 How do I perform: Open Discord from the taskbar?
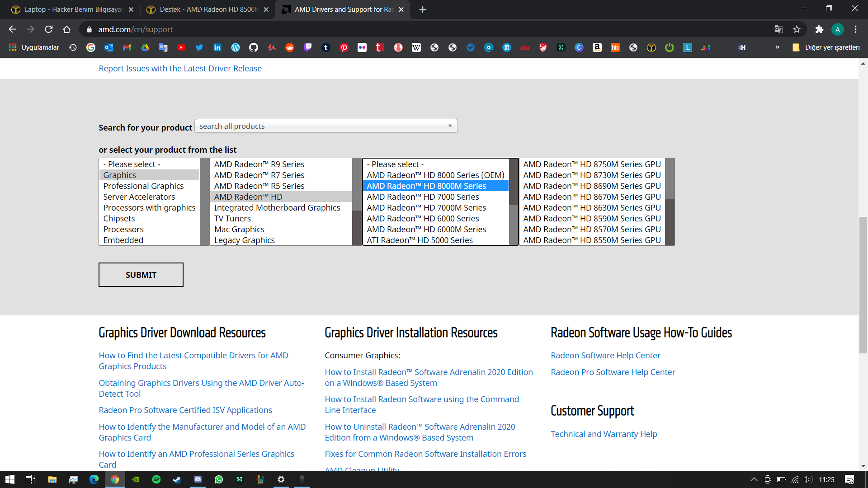[x=198, y=479]
